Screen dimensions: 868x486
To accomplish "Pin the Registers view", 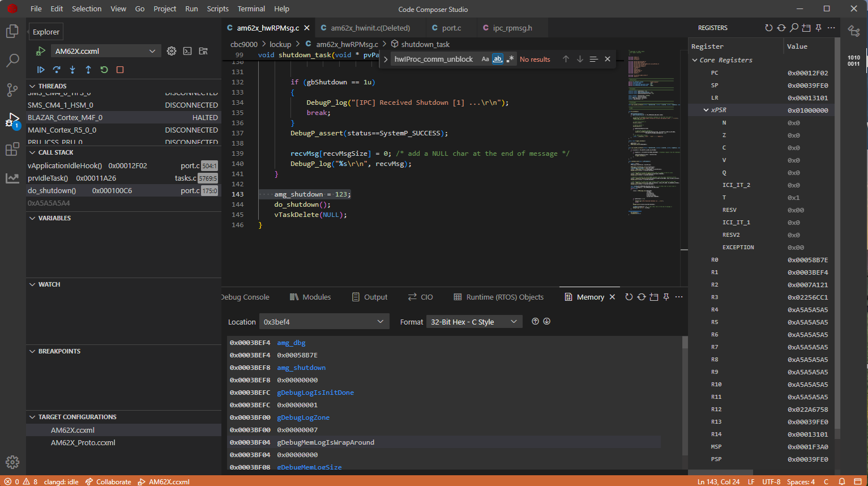I will pos(819,28).
